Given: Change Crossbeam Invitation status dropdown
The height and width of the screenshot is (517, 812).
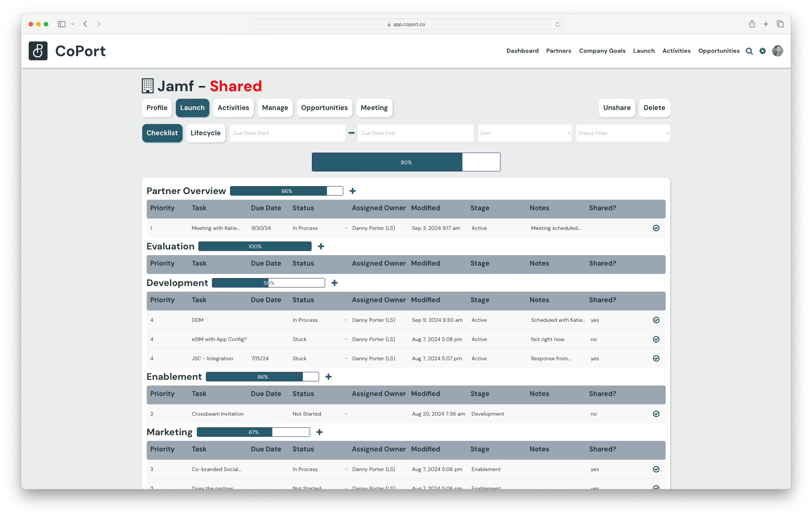Looking at the screenshot, I should click(320, 414).
